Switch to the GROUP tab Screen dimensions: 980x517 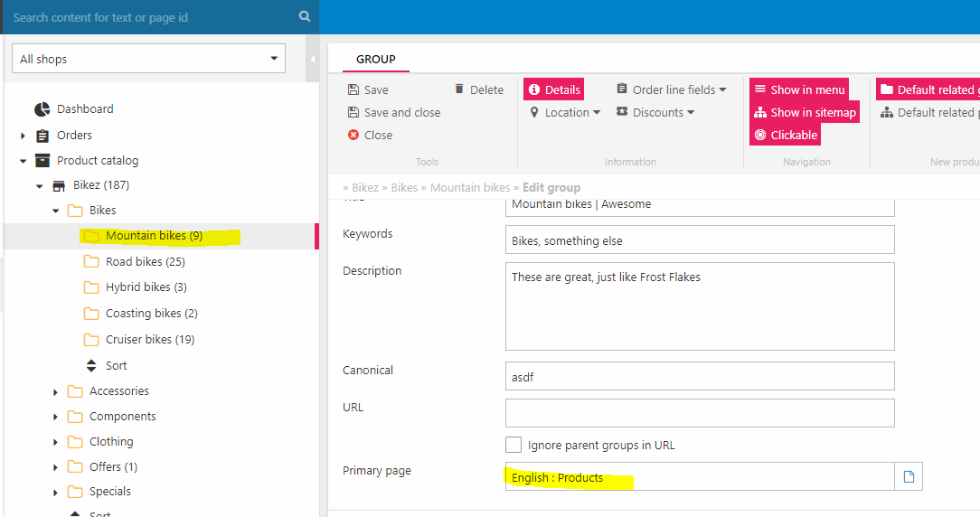click(375, 59)
